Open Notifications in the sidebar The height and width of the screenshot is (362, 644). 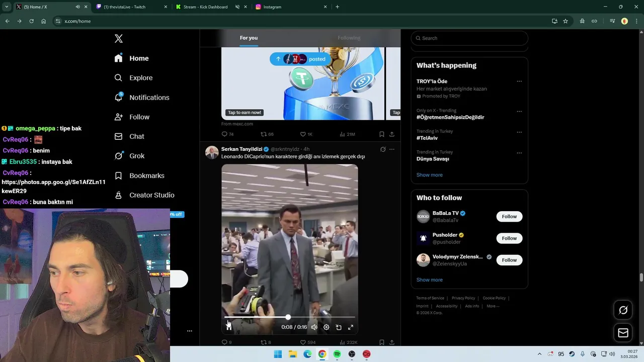141,98
